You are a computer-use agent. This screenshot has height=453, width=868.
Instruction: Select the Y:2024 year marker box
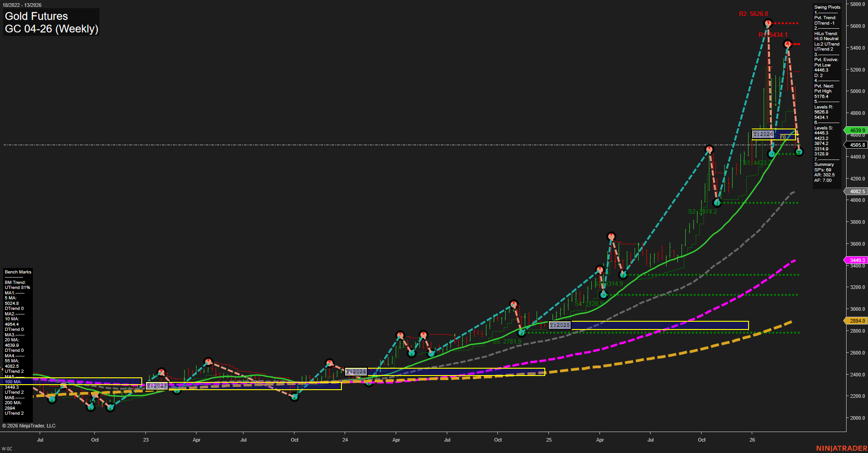(x=356, y=372)
